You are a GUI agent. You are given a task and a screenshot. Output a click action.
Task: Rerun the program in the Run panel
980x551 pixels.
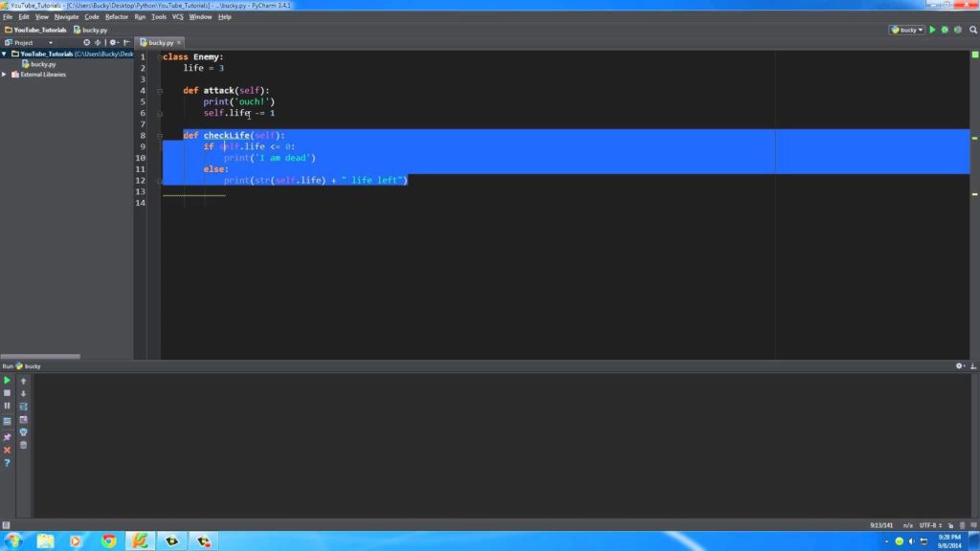tap(7, 380)
